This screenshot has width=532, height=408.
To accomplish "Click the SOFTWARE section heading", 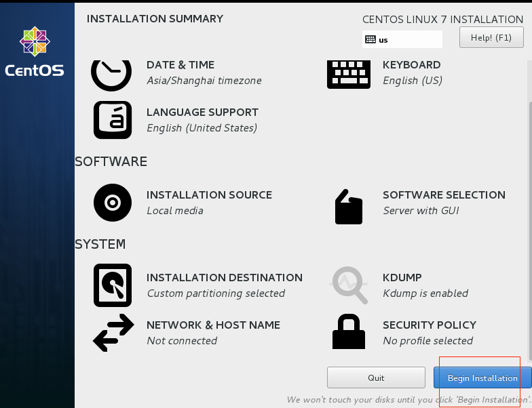I will tap(111, 161).
